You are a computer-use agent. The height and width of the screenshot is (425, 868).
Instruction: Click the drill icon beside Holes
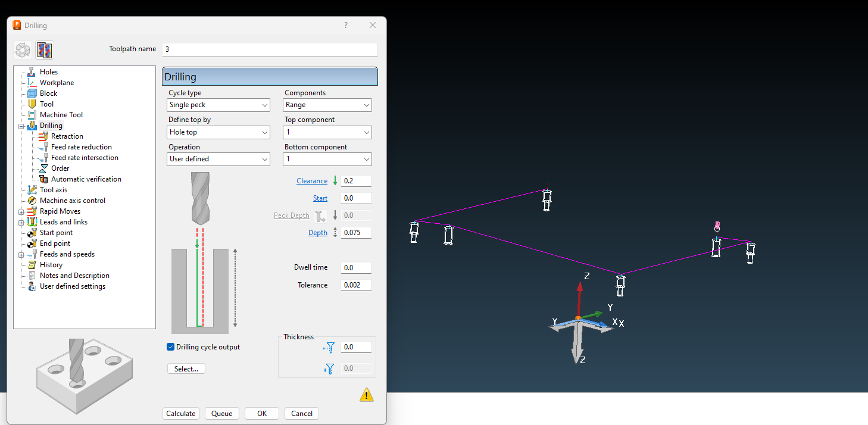tap(30, 71)
